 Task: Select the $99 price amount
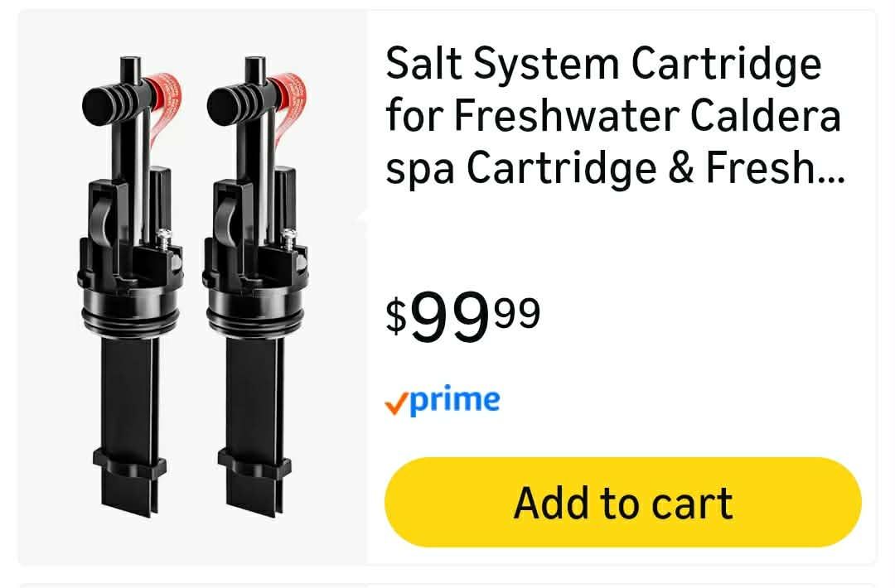[450, 316]
